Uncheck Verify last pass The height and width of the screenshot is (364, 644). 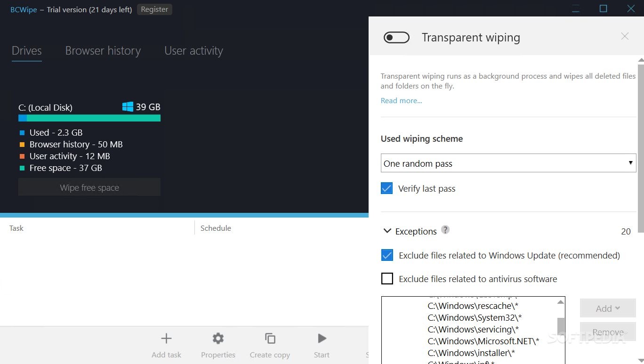(386, 188)
